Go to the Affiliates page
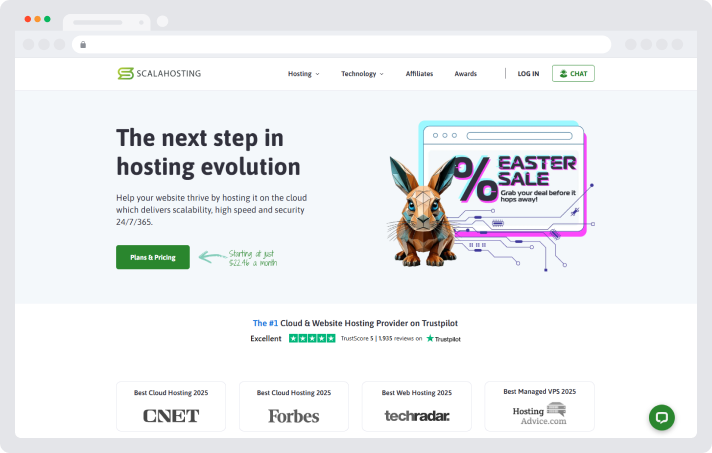The width and height of the screenshot is (712, 453). 419,74
